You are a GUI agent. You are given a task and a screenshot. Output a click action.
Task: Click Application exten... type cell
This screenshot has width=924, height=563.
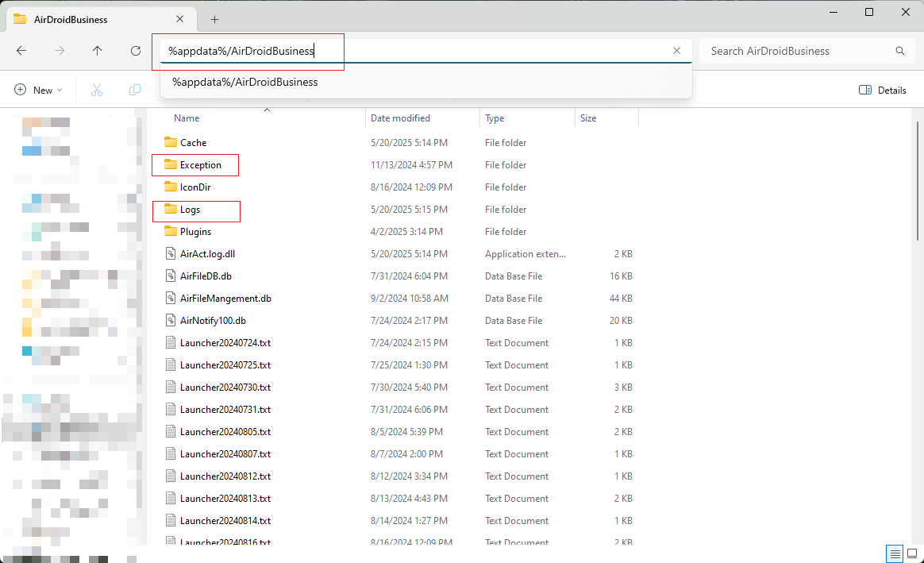pyautogui.click(x=525, y=254)
